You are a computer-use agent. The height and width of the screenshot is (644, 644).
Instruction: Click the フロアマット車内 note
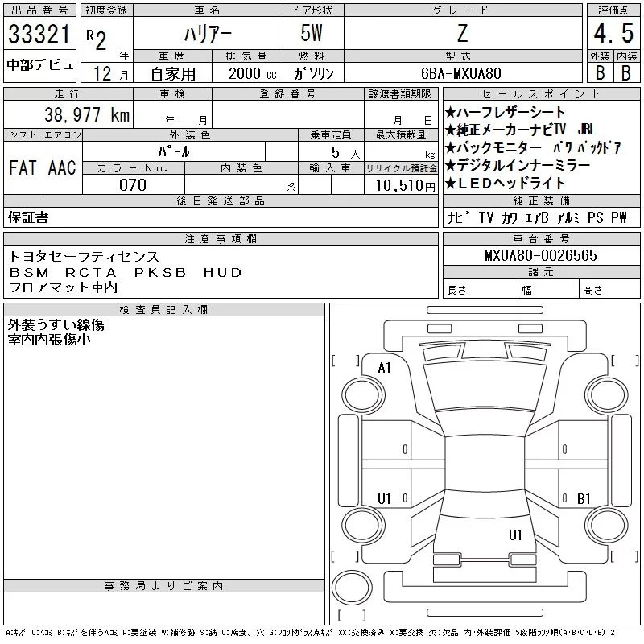[64, 287]
